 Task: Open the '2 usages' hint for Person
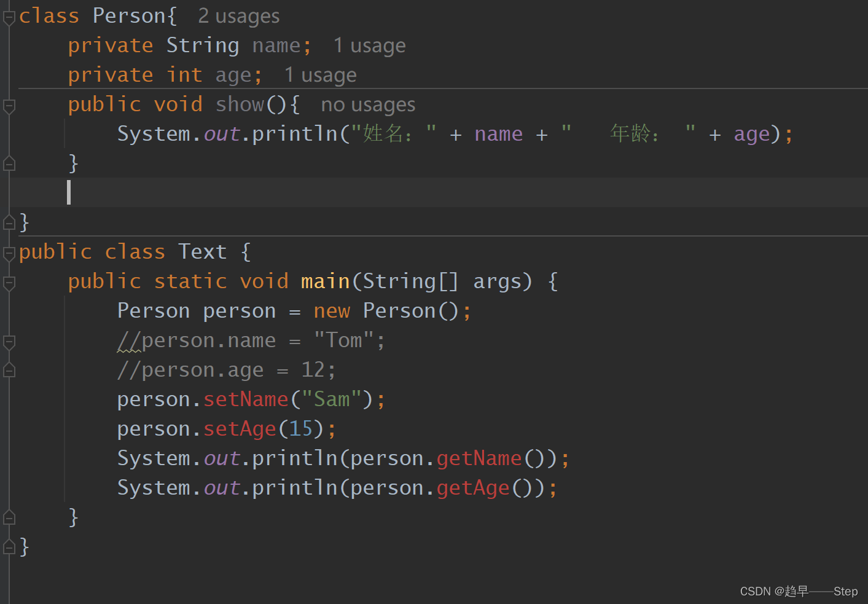(x=239, y=17)
